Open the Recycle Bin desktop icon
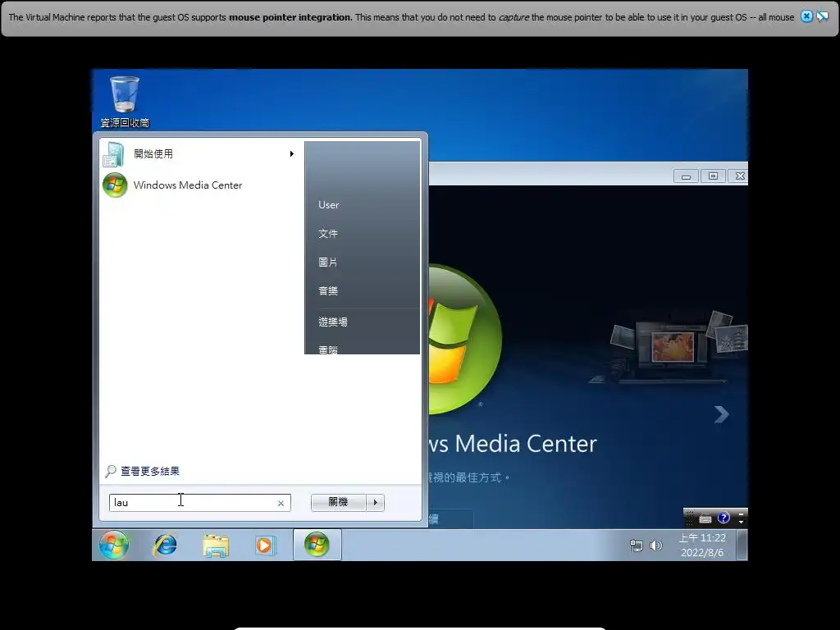This screenshot has width=840, height=630. point(125,102)
